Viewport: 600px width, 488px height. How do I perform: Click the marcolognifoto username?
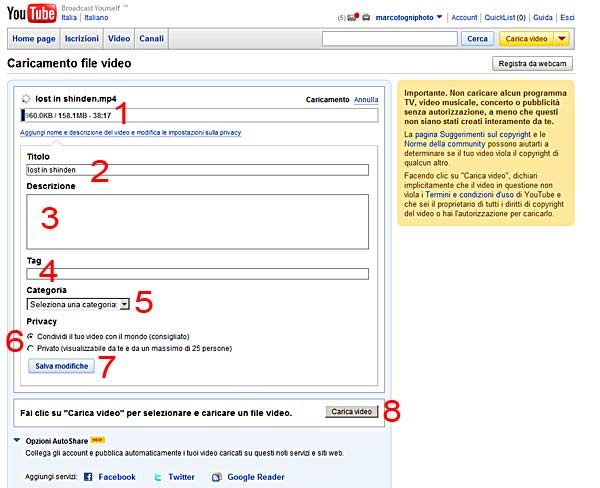click(404, 17)
